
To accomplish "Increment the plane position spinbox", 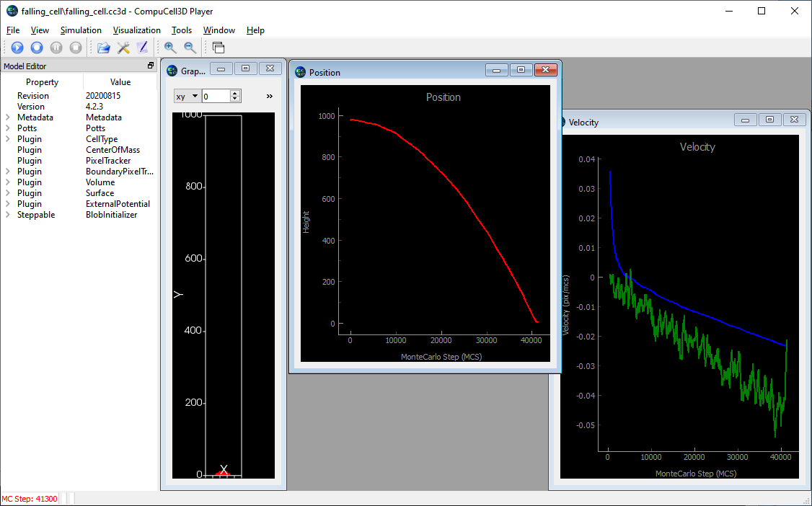I will tap(235, 93).
